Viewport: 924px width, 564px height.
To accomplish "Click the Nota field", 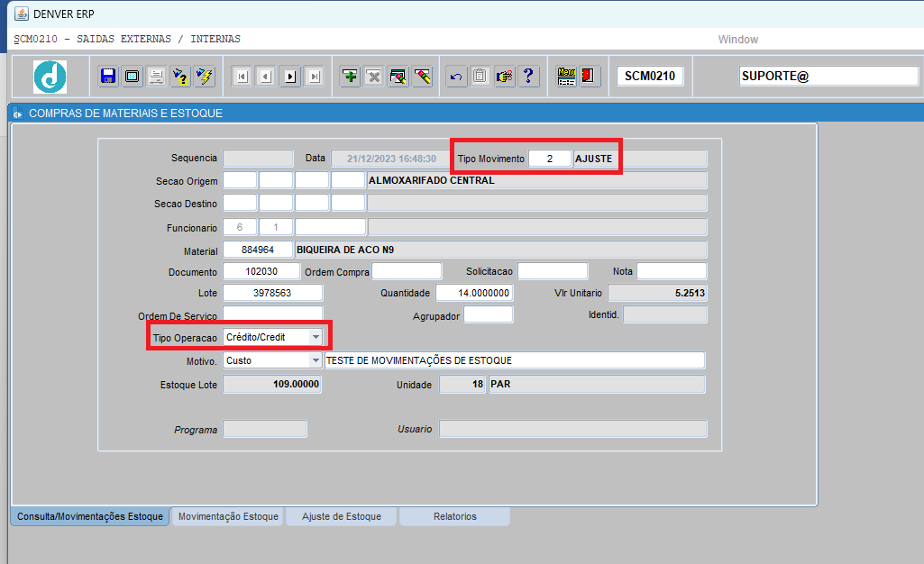I will 672,271.
